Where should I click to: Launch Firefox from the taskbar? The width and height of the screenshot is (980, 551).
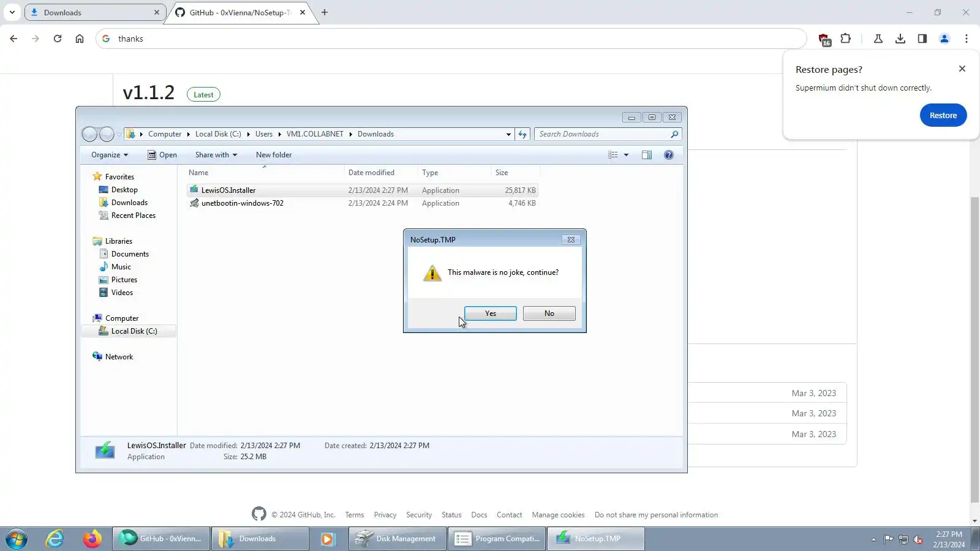tap(92, 539)
